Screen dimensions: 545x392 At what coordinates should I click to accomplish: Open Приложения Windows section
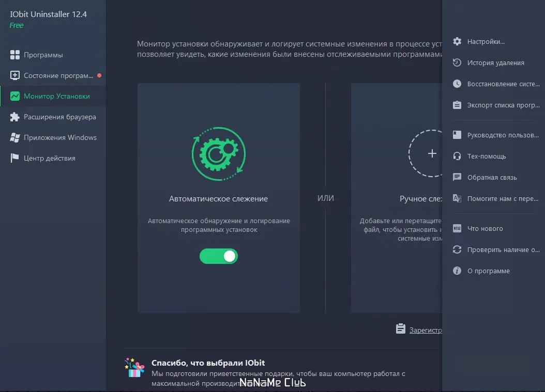coord(53,137)
